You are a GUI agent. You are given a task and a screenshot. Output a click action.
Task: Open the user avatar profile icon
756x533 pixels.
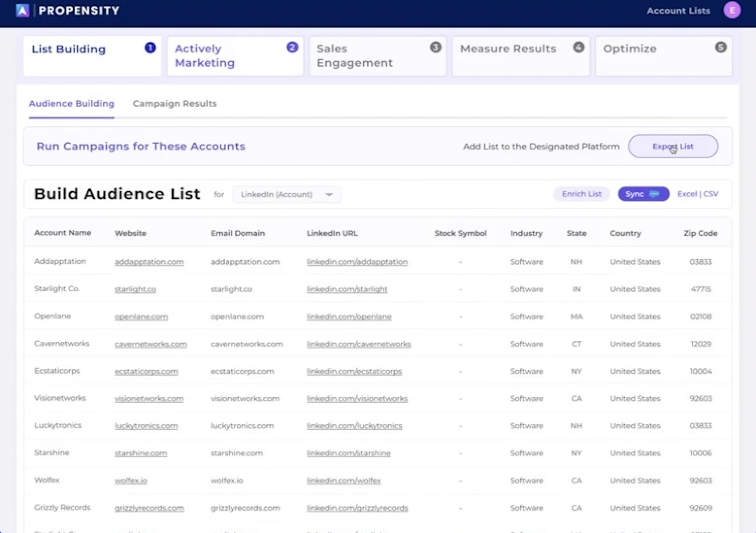point(732,10)
